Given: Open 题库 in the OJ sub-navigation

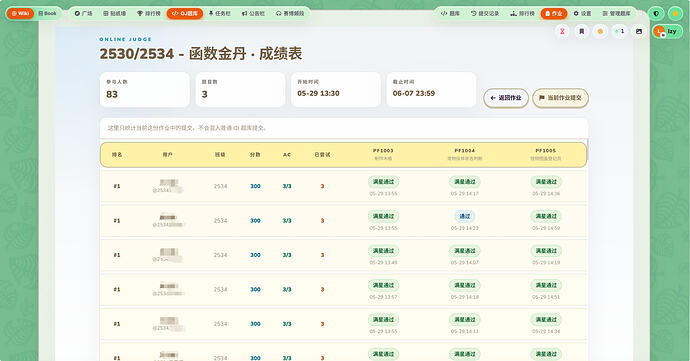Looking at the screenshot, I should coord(450,13).
